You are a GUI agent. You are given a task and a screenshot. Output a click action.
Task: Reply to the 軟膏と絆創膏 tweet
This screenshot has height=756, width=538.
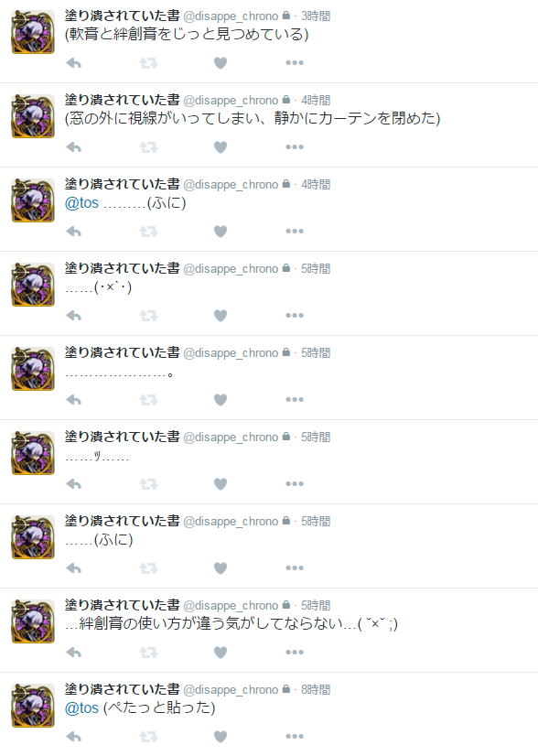[74, 63]
